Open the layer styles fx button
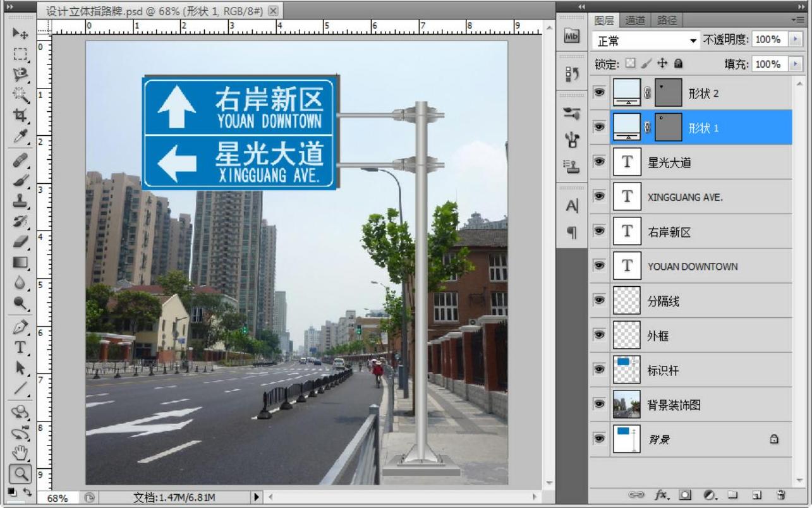This screenshot has width=812, height=508. pyautogui.click(x=661, y=495)
